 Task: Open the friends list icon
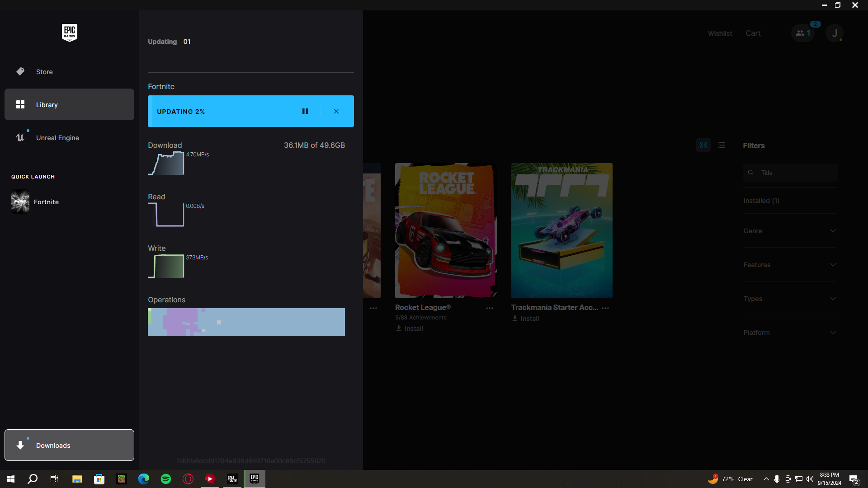803,33
